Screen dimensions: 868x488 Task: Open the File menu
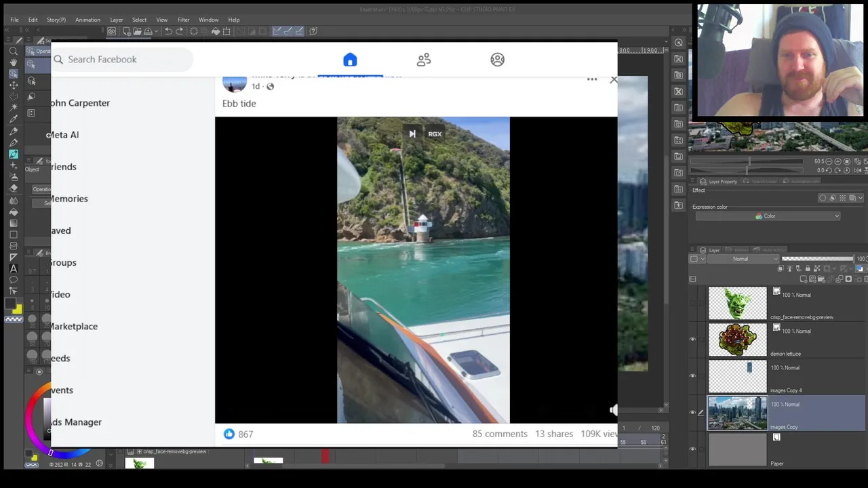(14, 20)
